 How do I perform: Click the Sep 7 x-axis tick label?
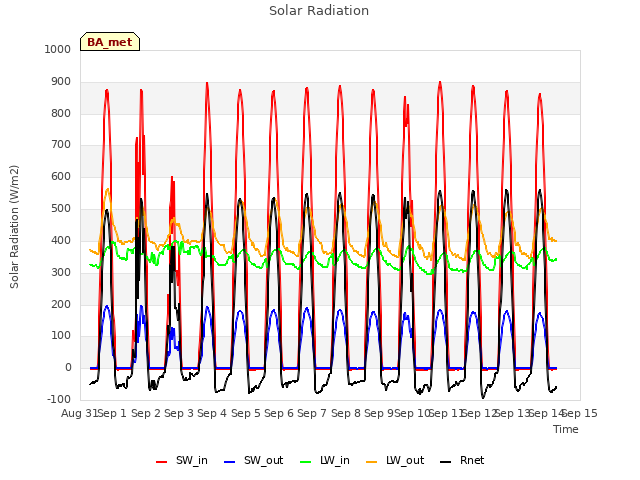pos(312,413)
